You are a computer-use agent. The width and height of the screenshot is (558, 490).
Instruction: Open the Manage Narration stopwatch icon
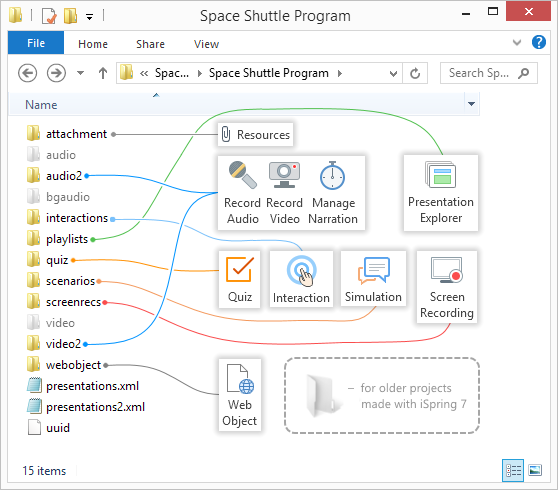[332, 175]
